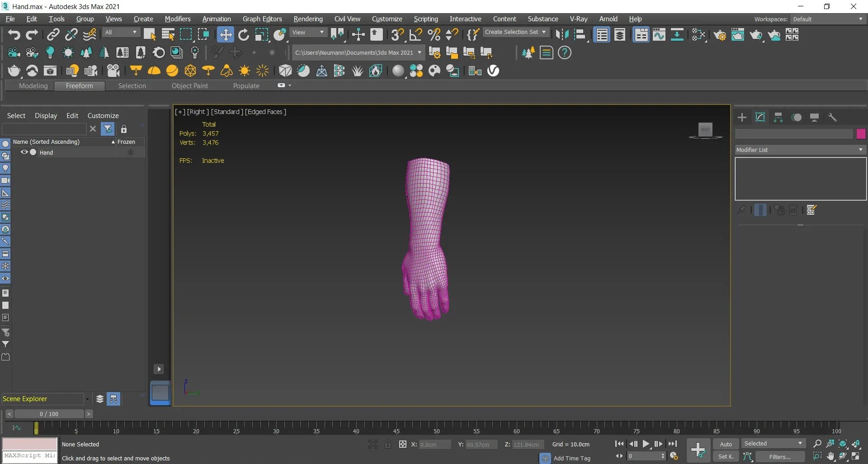Open the Modify panel tab icon
The width and height of the screenshot is (868, 464).
pyautogui.click(x=760, y=118)
